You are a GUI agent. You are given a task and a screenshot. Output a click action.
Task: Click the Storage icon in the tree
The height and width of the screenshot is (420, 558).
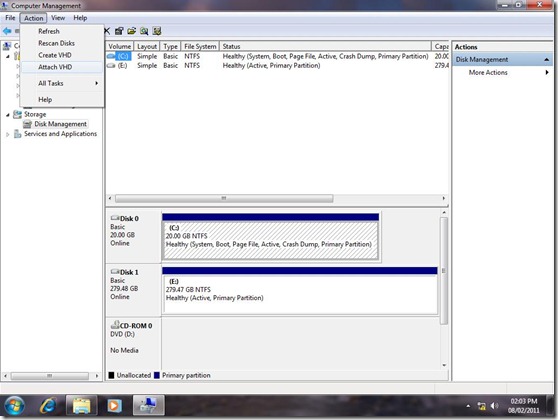tap(17, 114)
